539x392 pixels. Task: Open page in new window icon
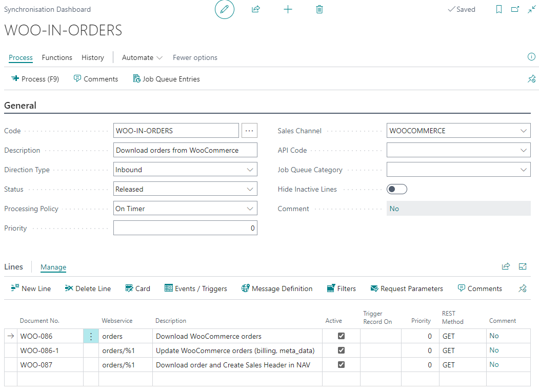click(515, 9)
